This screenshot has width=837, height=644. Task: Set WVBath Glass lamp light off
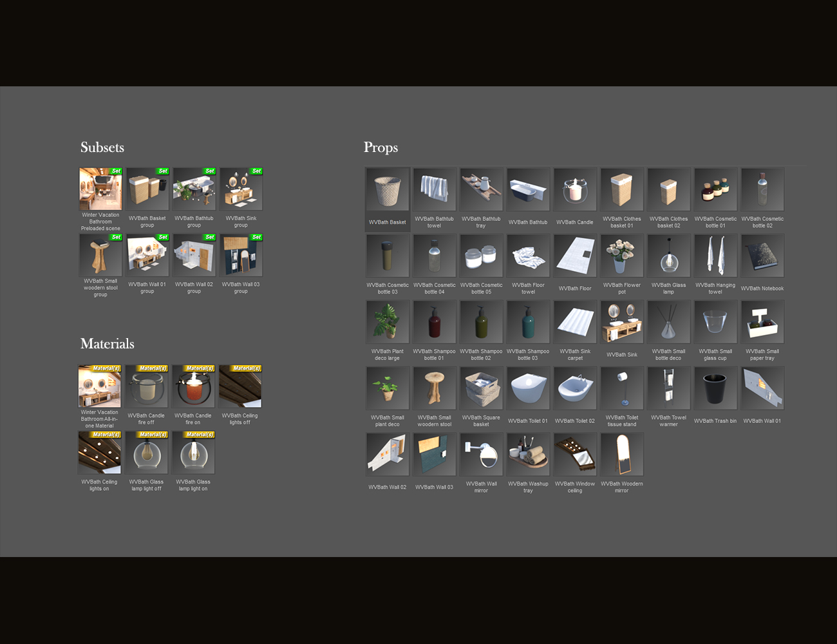147,453
